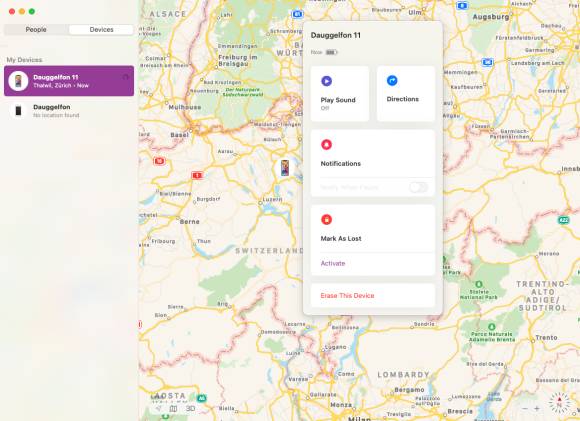
Task: Click the current location arrow icon
Action: coord(158,408)
